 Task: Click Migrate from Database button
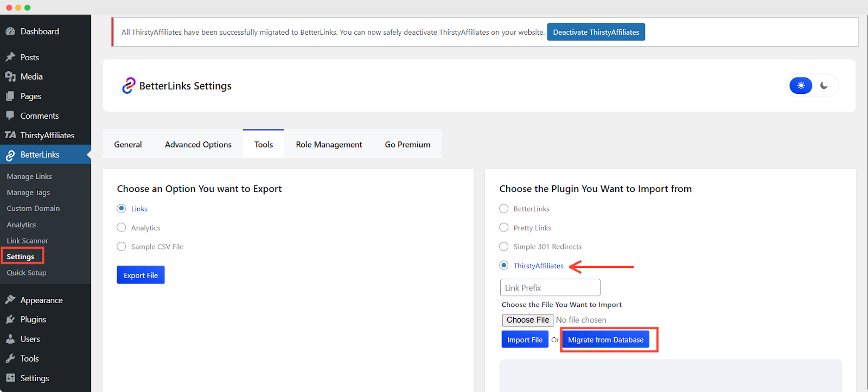tap(605, 340)
